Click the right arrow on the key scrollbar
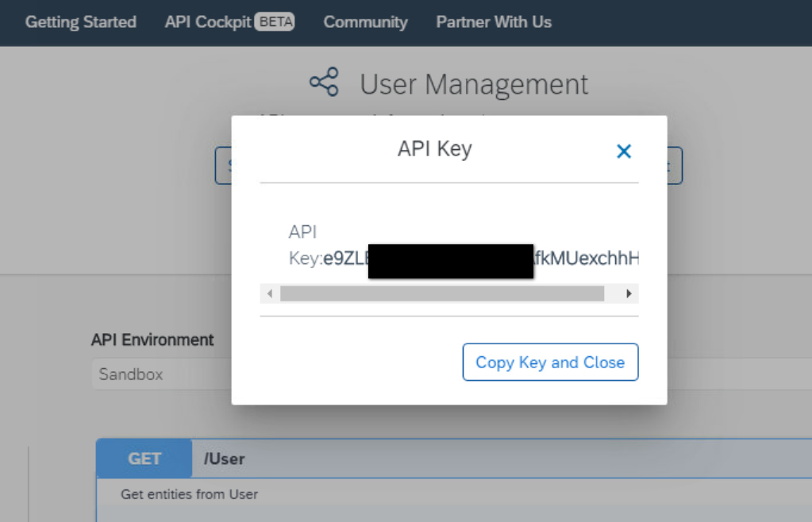Image resolution: width=812 pixels, height=522 pixels. point(627,293)
